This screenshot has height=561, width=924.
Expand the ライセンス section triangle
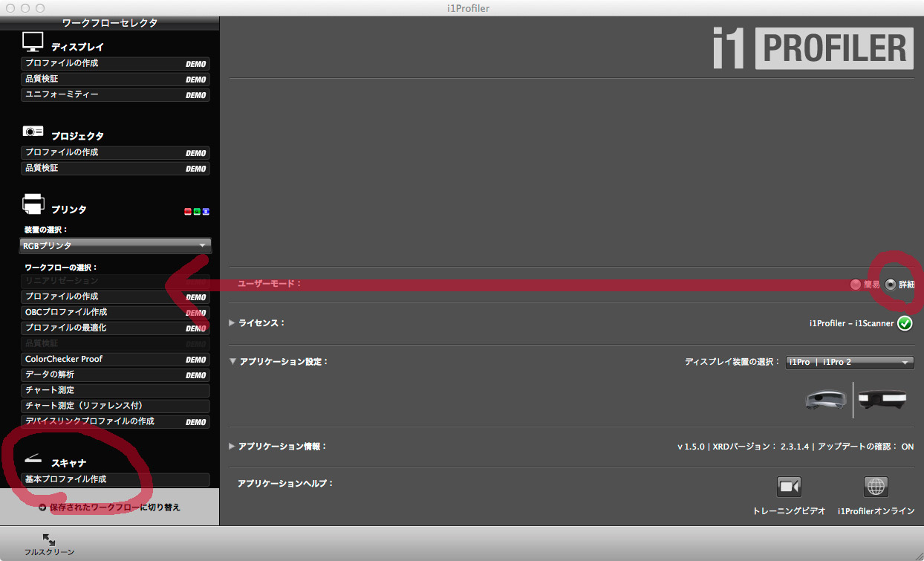(x=232, y=322)
